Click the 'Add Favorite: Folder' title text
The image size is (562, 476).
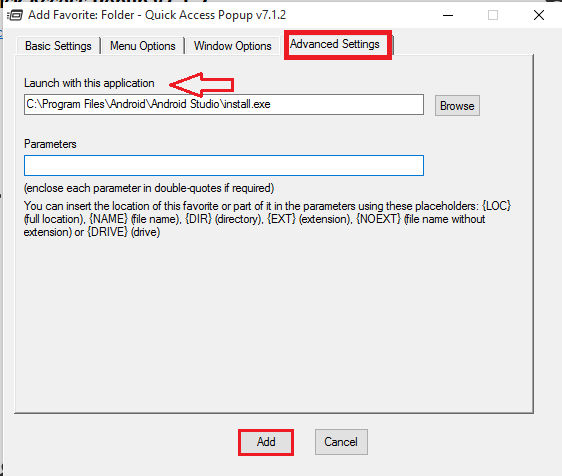(81, 15)
